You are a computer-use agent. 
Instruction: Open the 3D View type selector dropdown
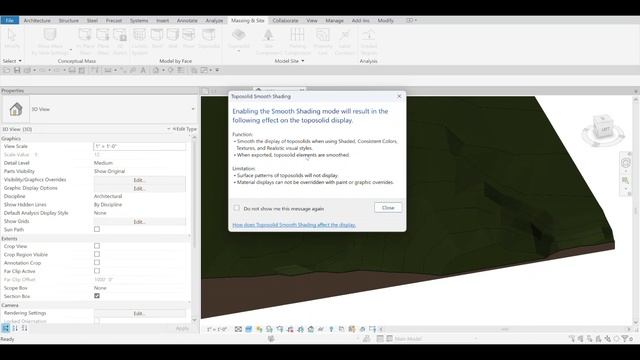point(193,109)
